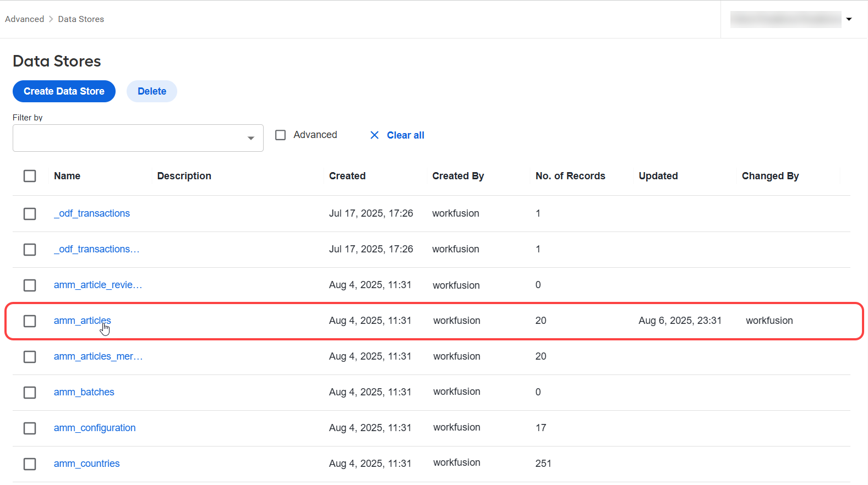Click the blurred account name field
The width and height of the screenshot is (868, 485).
click(785, 19)
